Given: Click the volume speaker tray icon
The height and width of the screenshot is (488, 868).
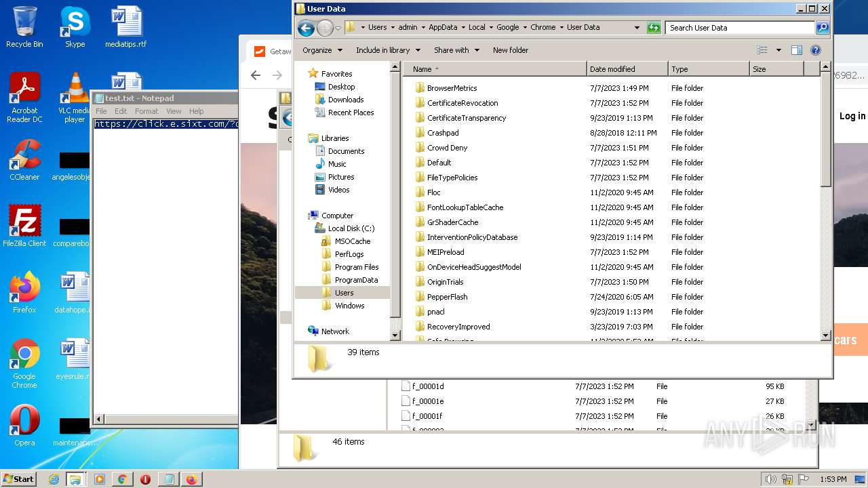Looking at the screenshot, I should tap(771, 479).
